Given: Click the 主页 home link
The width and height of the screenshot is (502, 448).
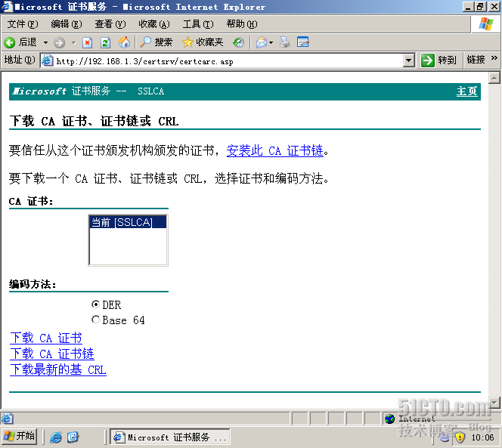Looking at the screenshot, I should (466, 91).
